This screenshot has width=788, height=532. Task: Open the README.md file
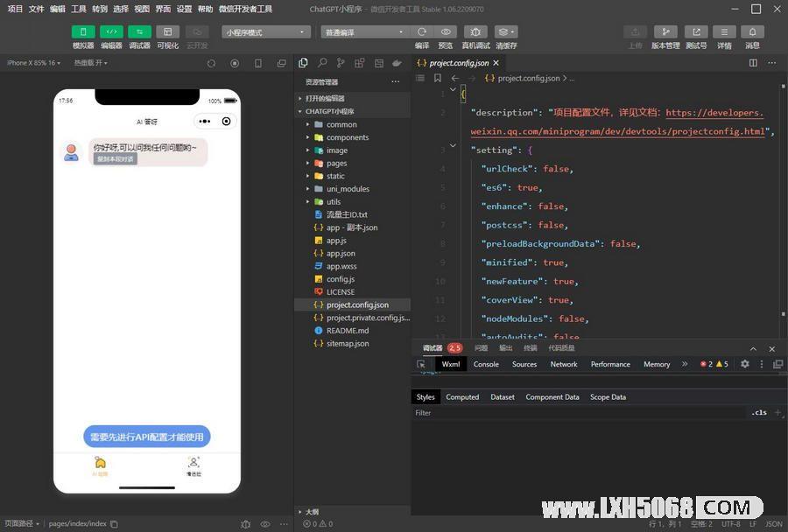(352, 331)
